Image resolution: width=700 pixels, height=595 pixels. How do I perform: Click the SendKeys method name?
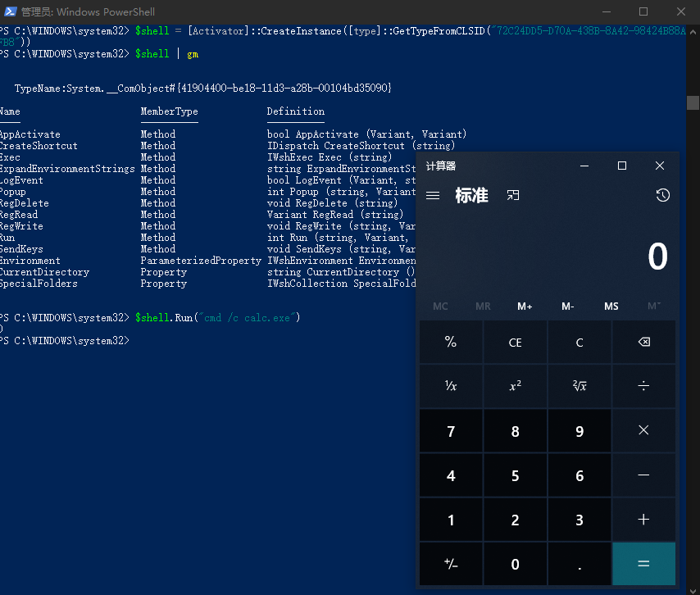pyautogui.click(x=21, y=249)
